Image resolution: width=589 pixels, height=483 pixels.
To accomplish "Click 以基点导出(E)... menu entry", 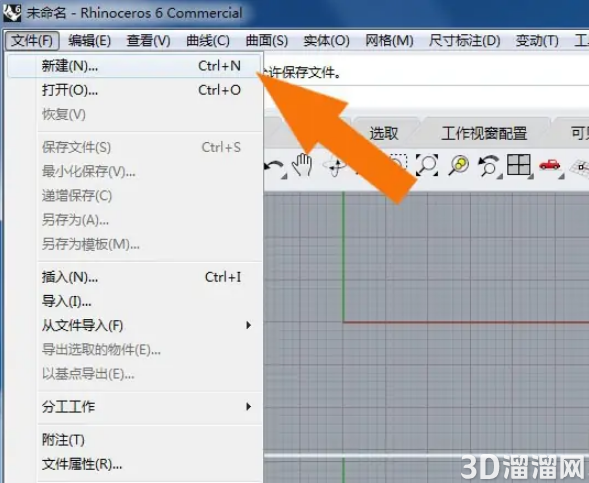I will coord(134,374).
